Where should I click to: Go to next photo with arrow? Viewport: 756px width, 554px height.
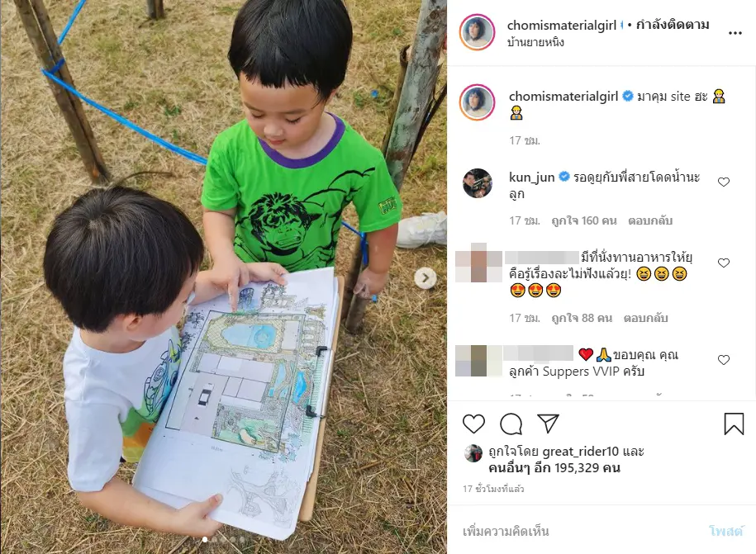click(x=426, y=278)
